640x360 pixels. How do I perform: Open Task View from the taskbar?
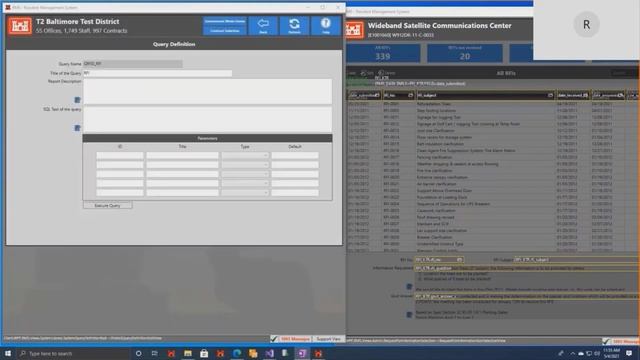click(155, 353)
